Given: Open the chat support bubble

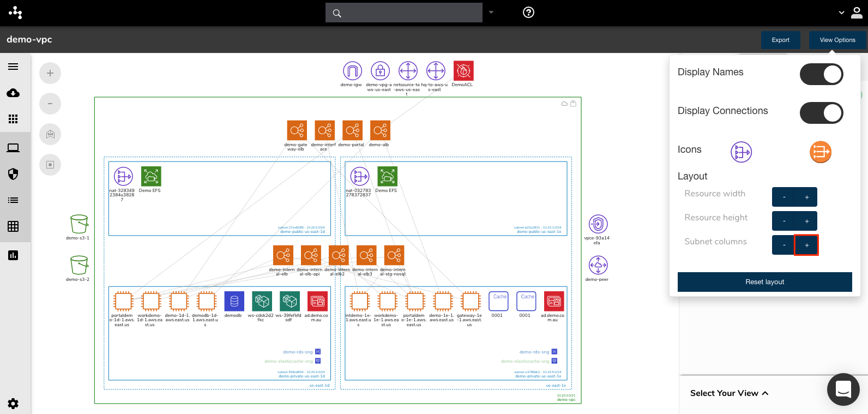Looking at the screenshot, I should click(843, 389).
